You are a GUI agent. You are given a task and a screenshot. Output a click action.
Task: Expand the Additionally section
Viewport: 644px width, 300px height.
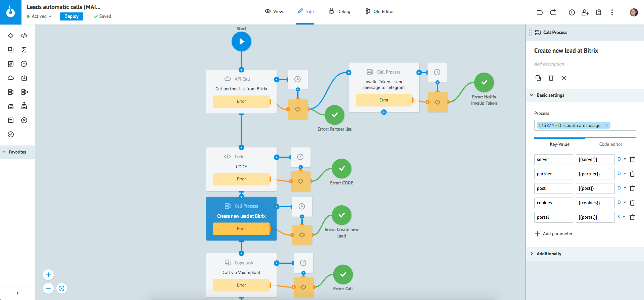pyautogui.click(x=549, y=254)
